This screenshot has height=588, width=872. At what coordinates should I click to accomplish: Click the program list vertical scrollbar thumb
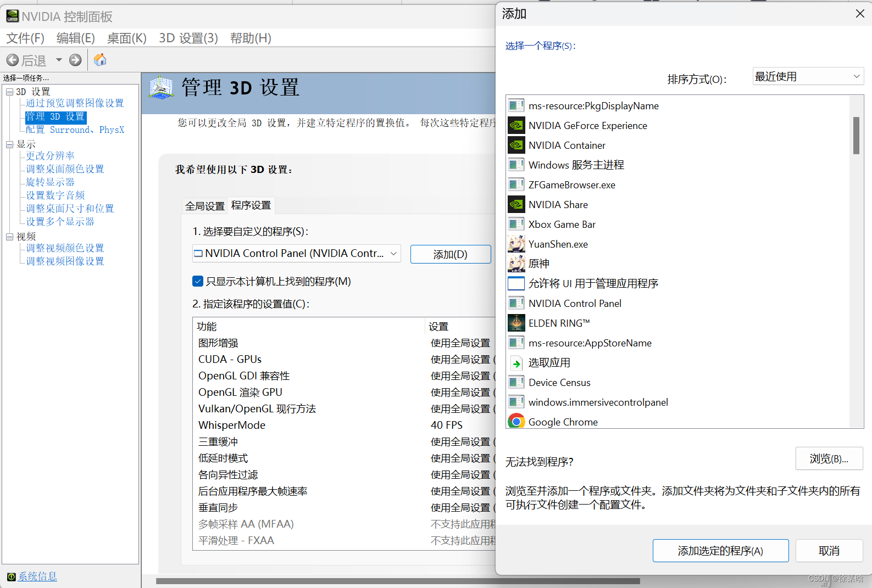tap(856, 135)
